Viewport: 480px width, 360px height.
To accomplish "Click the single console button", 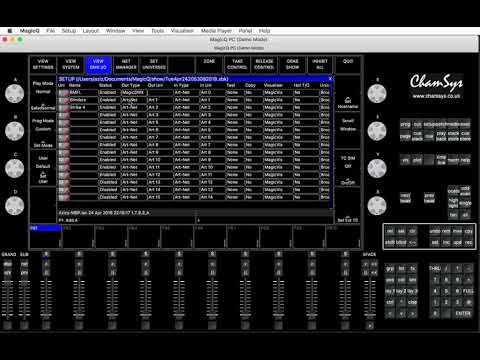I will coord(465,203).
